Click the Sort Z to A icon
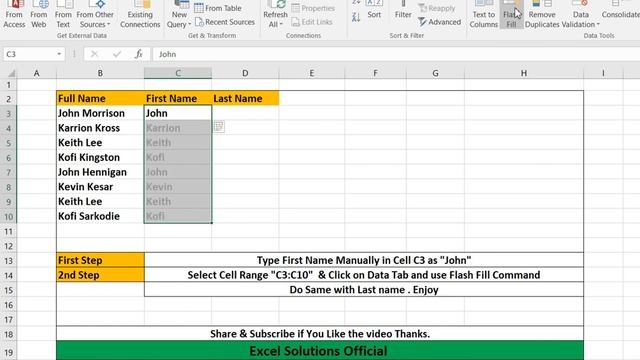 click(356, 17)
